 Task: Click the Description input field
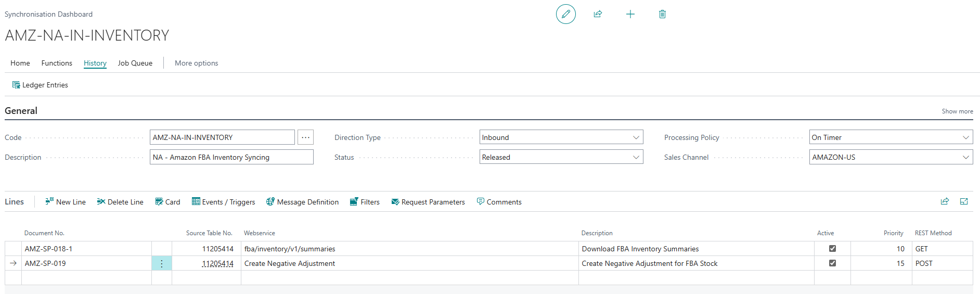coord(231,157)
